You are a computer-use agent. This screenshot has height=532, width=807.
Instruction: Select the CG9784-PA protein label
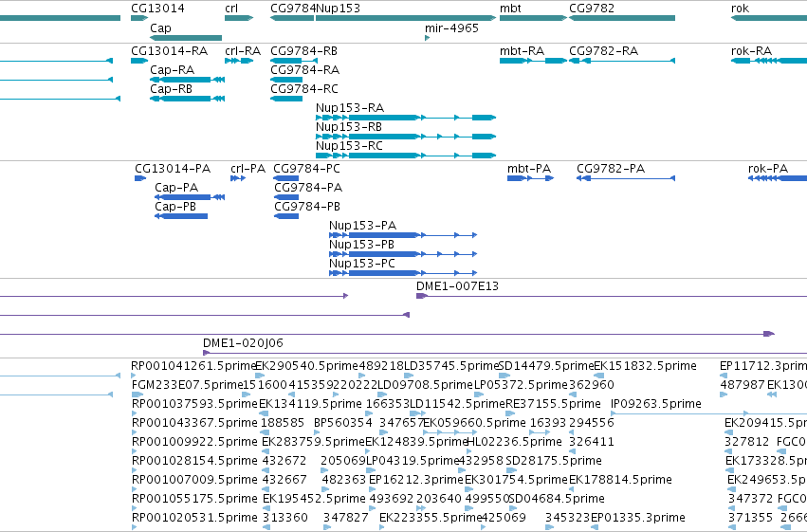(x=308, y=188)
